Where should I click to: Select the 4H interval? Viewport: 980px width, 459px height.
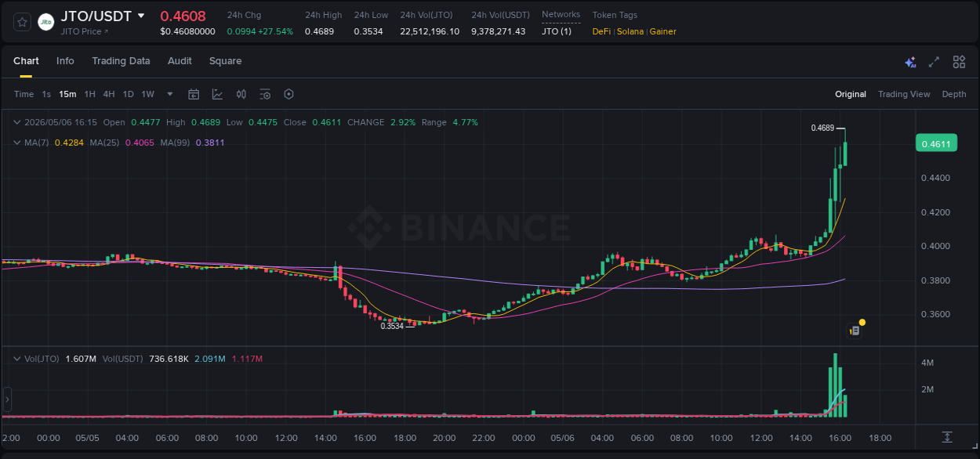[x=108, y=94]
